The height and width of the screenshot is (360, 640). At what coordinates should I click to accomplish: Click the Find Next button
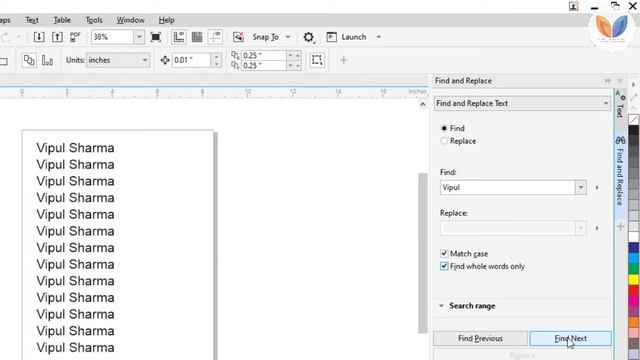tap(571, 338)
